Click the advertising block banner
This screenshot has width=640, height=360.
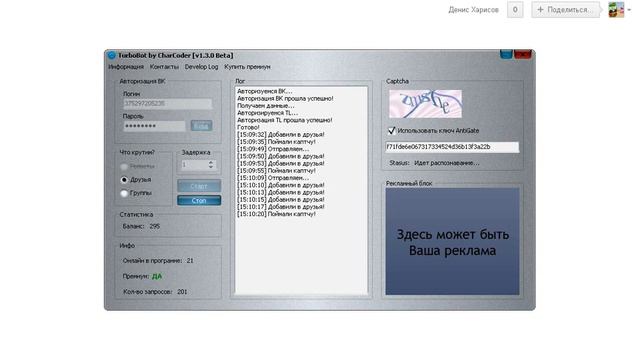tap(452, 241)
